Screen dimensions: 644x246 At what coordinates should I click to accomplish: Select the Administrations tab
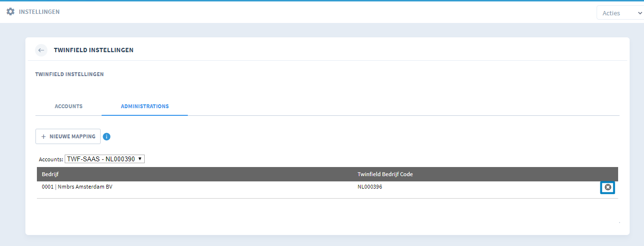click(x=145, y=106)
